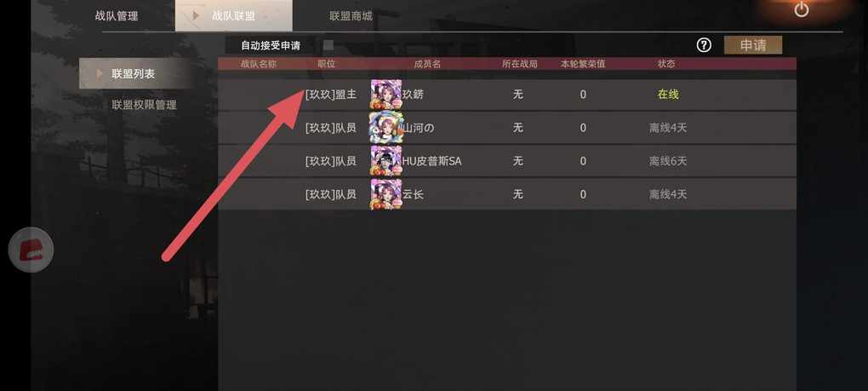
Task: Tap the red floating recorder icon
Action: [31, 250]
